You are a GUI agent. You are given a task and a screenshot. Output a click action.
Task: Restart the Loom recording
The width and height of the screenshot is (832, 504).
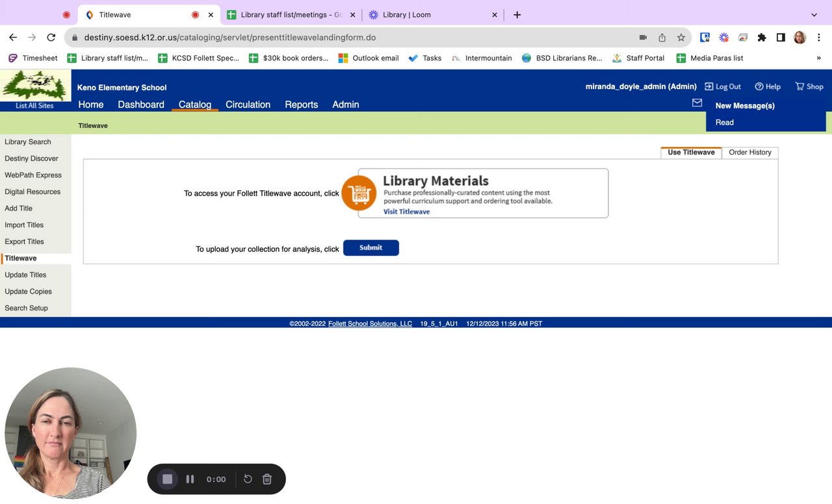248,479
